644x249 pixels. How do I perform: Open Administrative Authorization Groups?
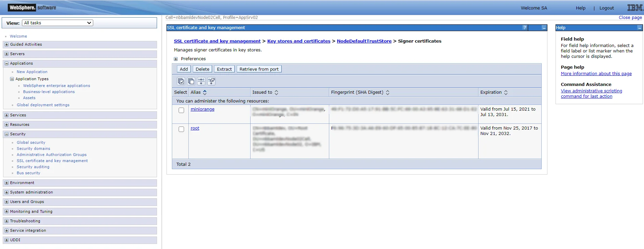(x=52, y=155)
